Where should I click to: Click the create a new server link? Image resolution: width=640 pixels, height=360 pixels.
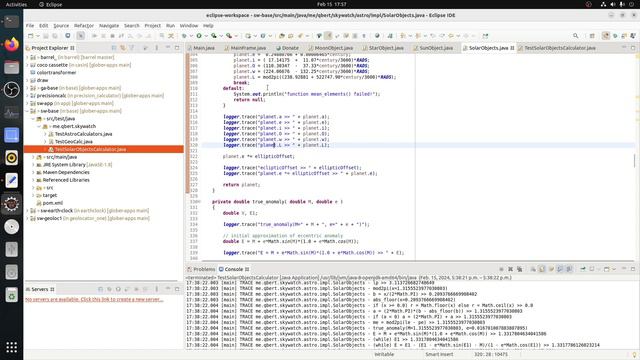(x=94, y=300)
